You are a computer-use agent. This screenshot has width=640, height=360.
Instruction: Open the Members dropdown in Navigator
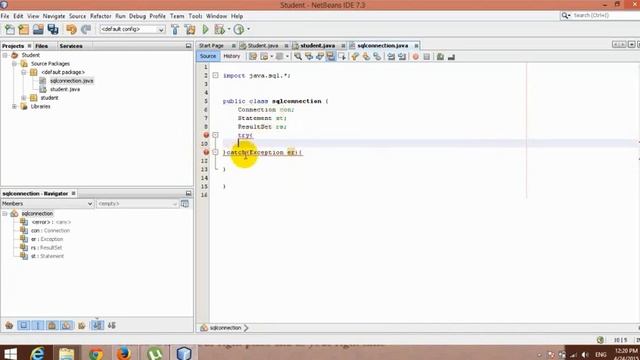[47, 203]
